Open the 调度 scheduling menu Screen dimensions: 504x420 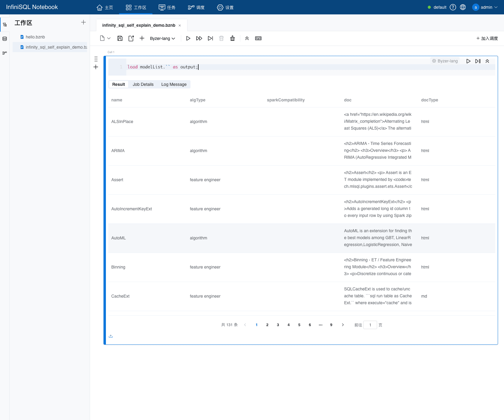pyautogui.click(x=196, y=7)
